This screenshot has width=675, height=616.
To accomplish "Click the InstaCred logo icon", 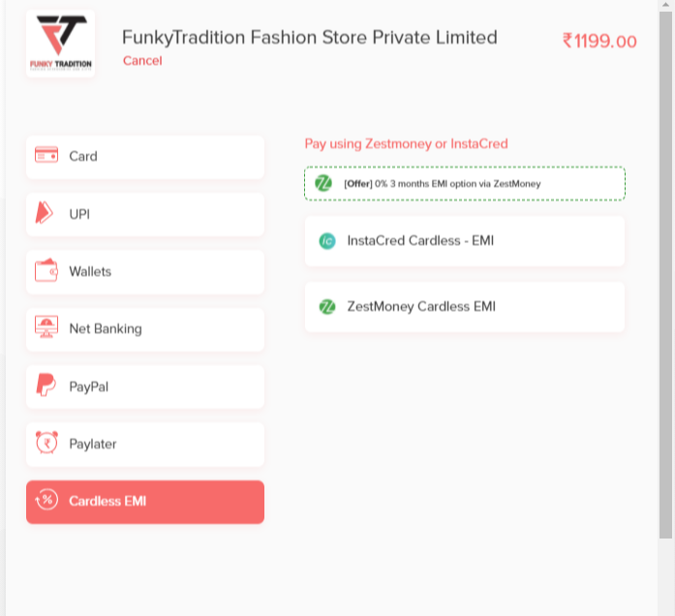I will (326, 241).
